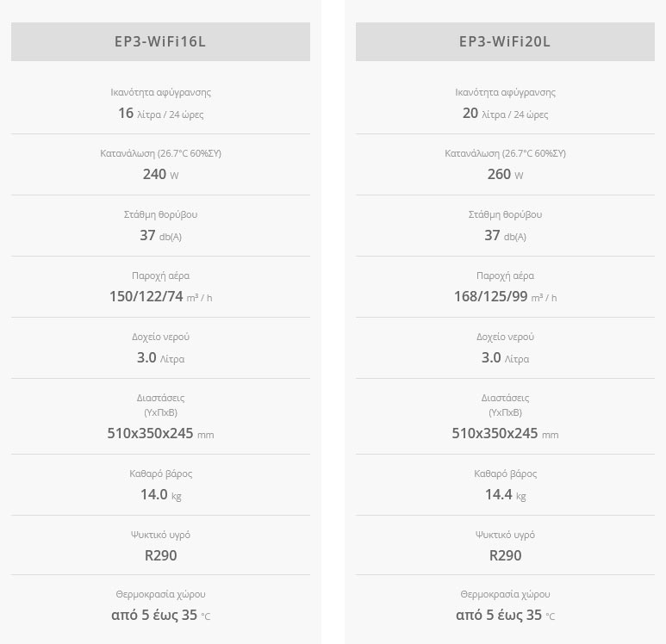Screen dimensions: 666x644
Task: Click 'Κατανάλωση (26.7°C 60%ΣΥ)' label for EP3-WiFi20L
Action: tap(505, 153)
